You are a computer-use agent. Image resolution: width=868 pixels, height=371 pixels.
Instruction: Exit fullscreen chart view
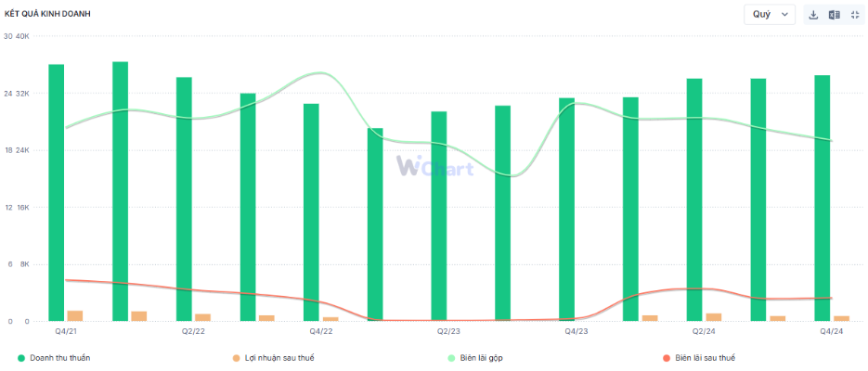coord(855,15)
